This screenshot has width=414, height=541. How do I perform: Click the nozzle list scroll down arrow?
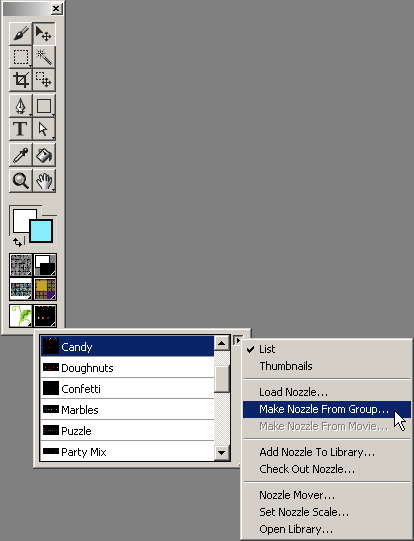(221, 452)
